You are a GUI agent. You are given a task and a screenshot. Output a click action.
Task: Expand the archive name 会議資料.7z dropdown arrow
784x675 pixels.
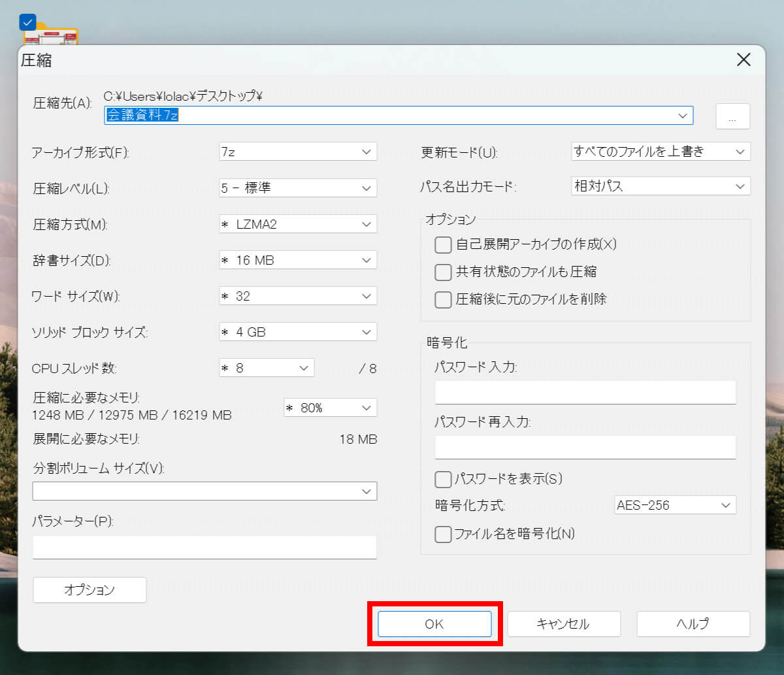point(683,116)
